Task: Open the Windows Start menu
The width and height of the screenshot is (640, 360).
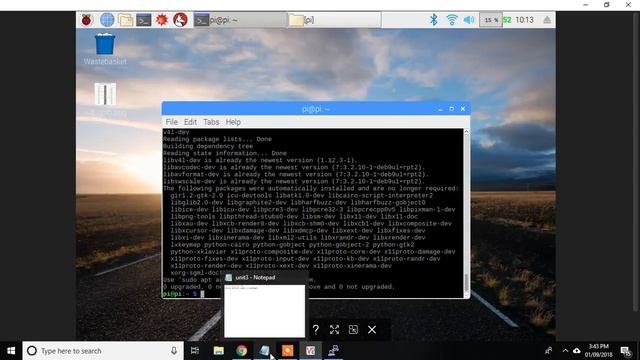Action: click(x=11, y=351)
